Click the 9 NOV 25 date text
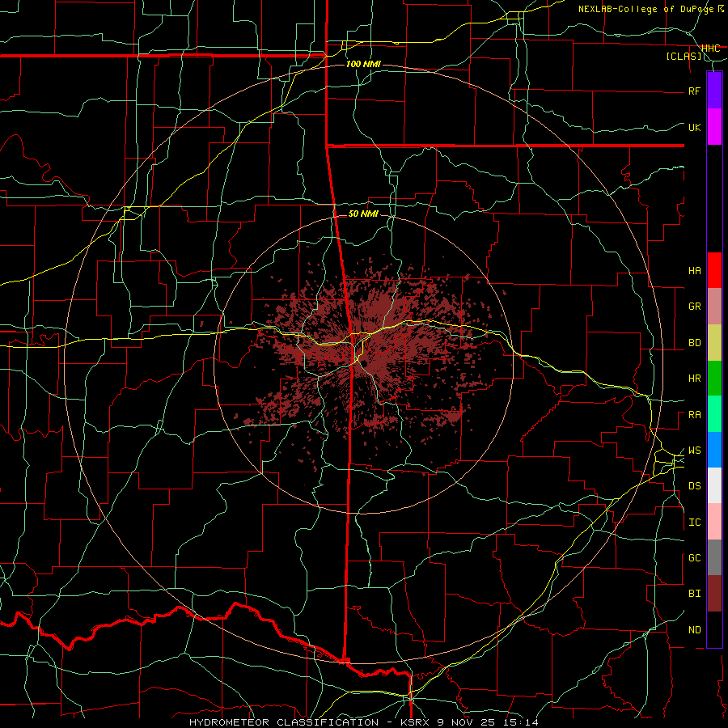The image size is (728, 728). tap(468, 722)
